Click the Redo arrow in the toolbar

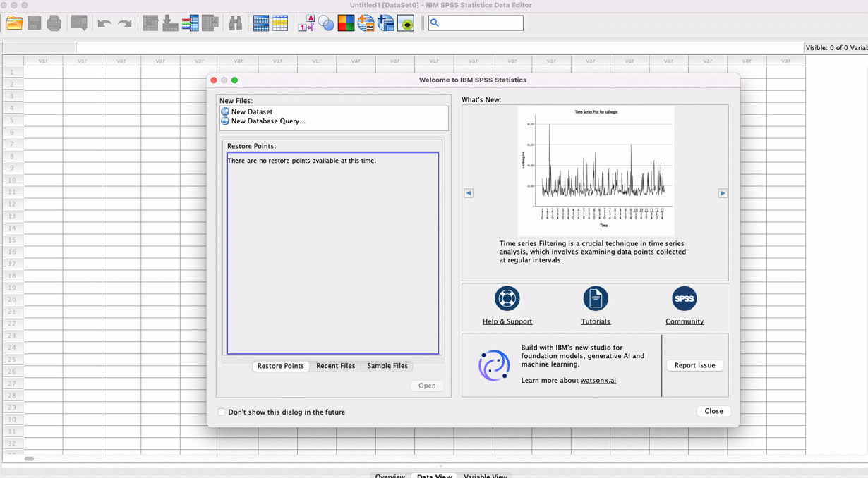[125, 23]
